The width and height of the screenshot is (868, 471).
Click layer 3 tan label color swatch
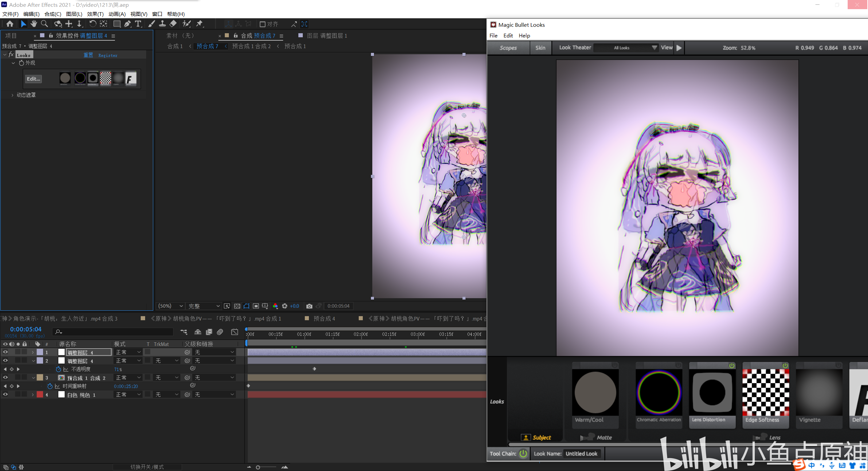click(x=40, y=377)
